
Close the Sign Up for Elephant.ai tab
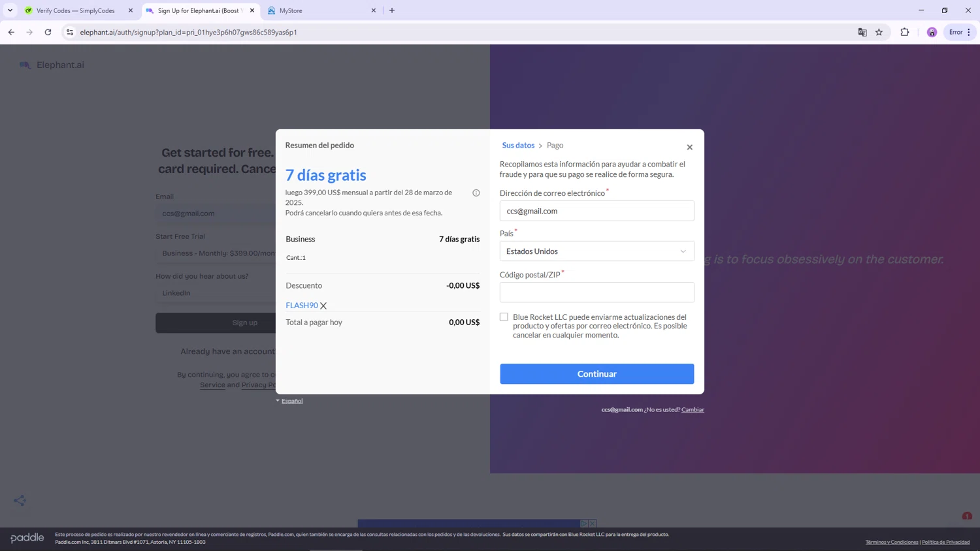point(252,10)
